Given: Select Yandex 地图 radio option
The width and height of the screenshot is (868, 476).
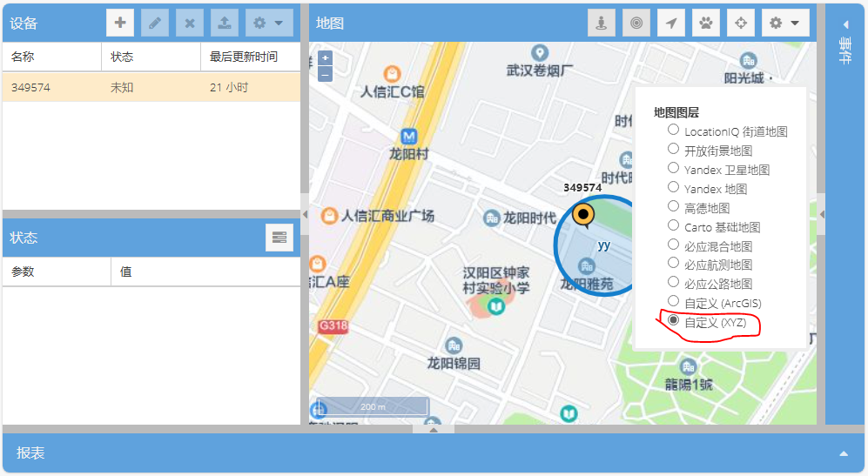Looking at the screenshot, I should point(673,186).
